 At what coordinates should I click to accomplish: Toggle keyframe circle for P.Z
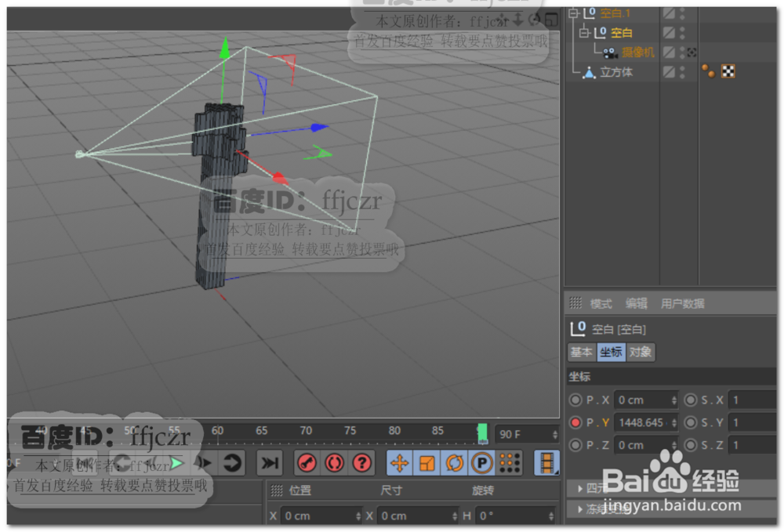tap(575, 445)
